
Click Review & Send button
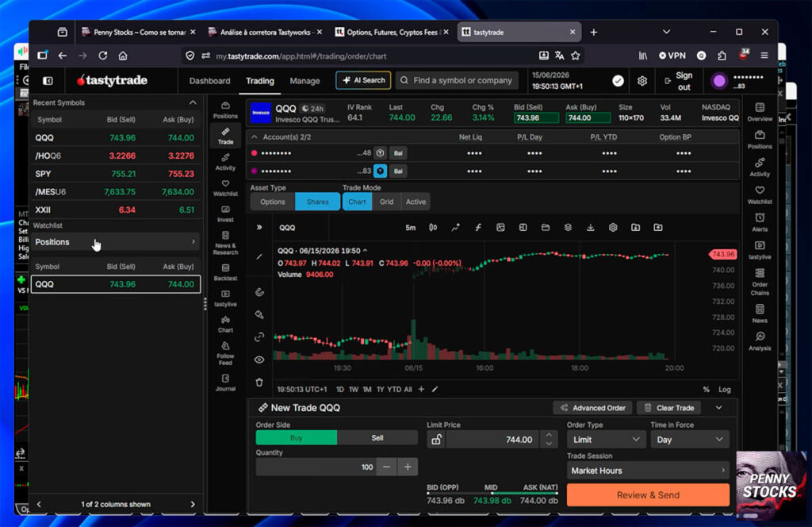tap(648, 495)
